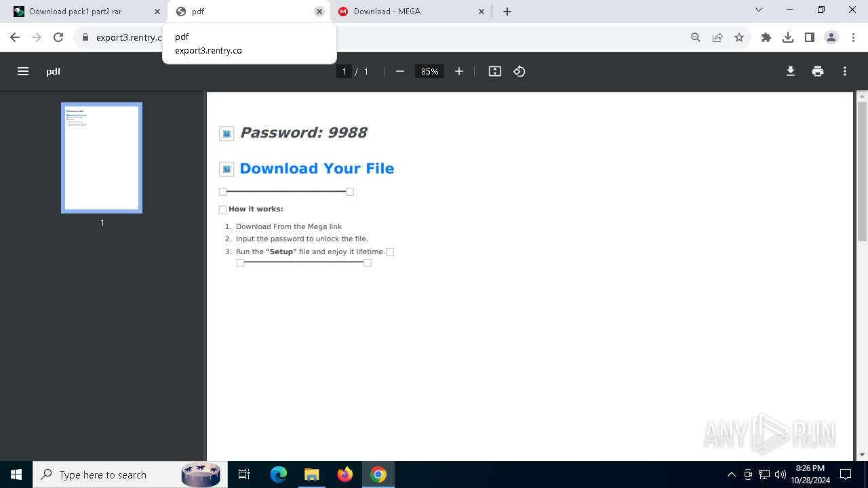Open Chrome downloads tray icon
This screenshot has width=868, height=488.
pyautogui.click(x=788, y=37)
